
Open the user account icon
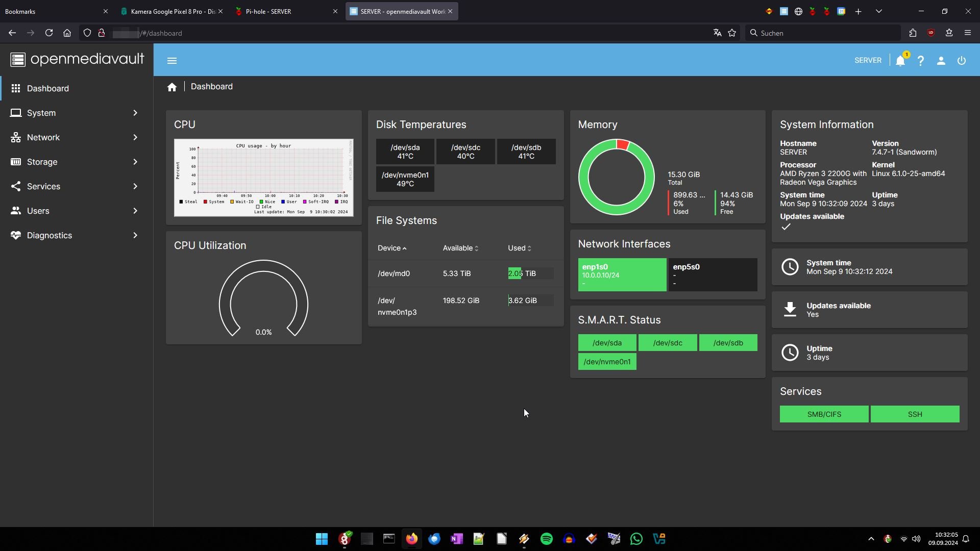[941, 61]
